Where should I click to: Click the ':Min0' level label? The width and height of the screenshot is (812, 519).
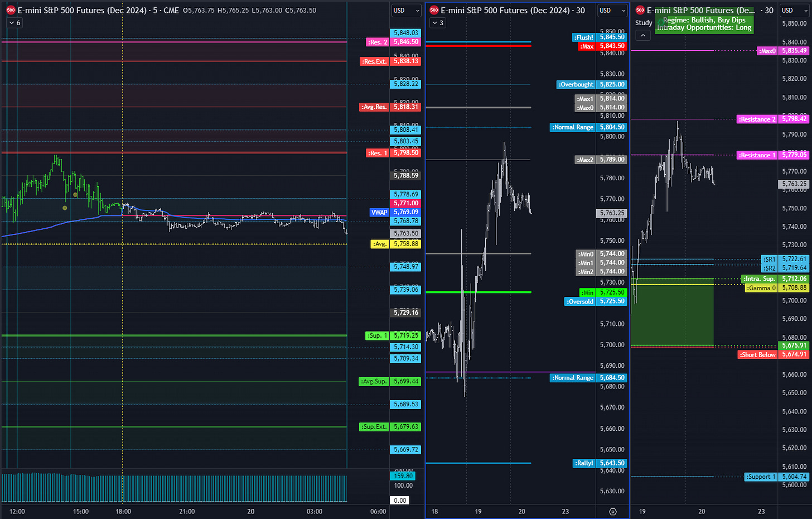click(585, 254)
